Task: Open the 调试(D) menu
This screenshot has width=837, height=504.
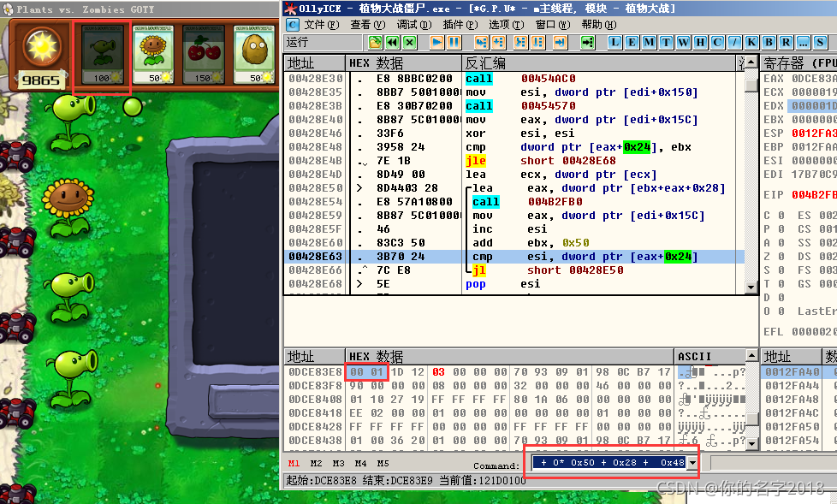Action: tap(413, 25)
